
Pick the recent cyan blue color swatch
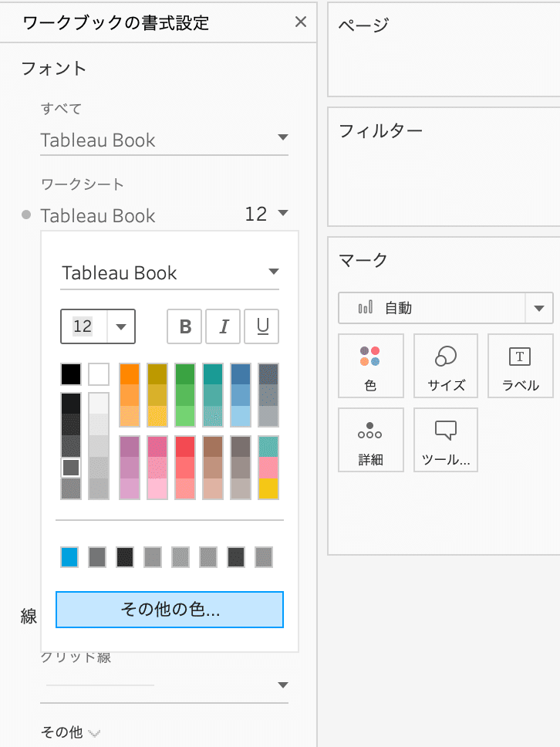[69, 557]
